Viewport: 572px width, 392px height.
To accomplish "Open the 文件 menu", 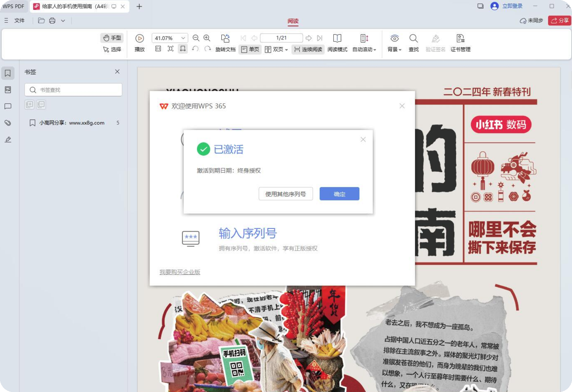I will click(x=19, y=20).
